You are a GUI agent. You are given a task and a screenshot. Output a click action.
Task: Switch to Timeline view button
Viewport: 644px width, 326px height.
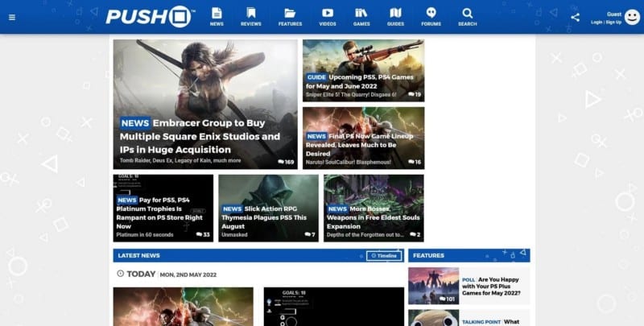(384, 255)
